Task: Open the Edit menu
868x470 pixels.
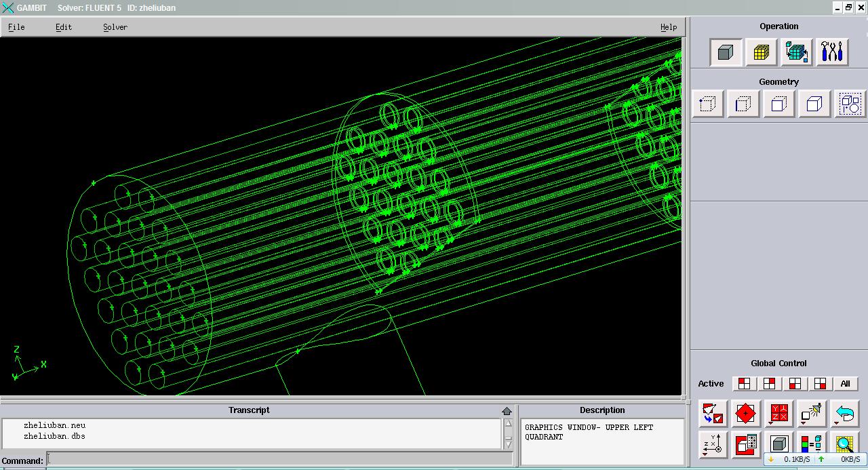Action: click(64, 27)
